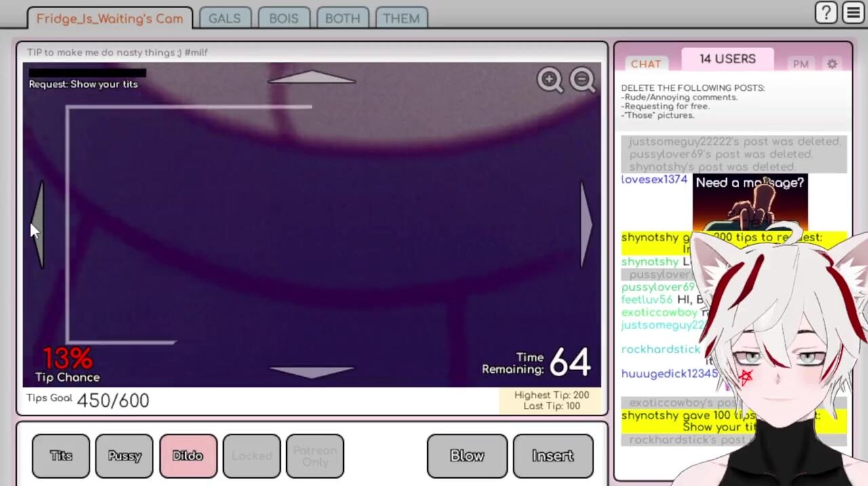Open the hamburger menu icon
The width and height of the screenshot is (868, 486).
(853, 13)
